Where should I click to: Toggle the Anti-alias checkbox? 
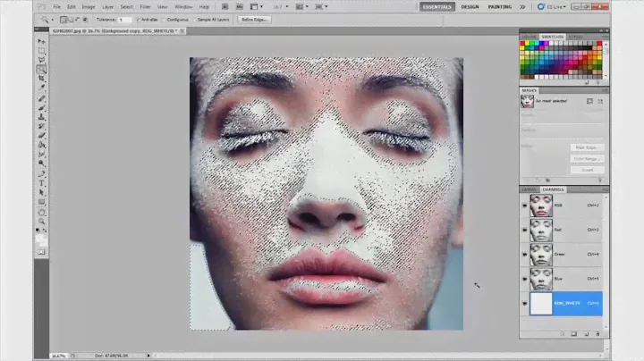coord(140,19)
